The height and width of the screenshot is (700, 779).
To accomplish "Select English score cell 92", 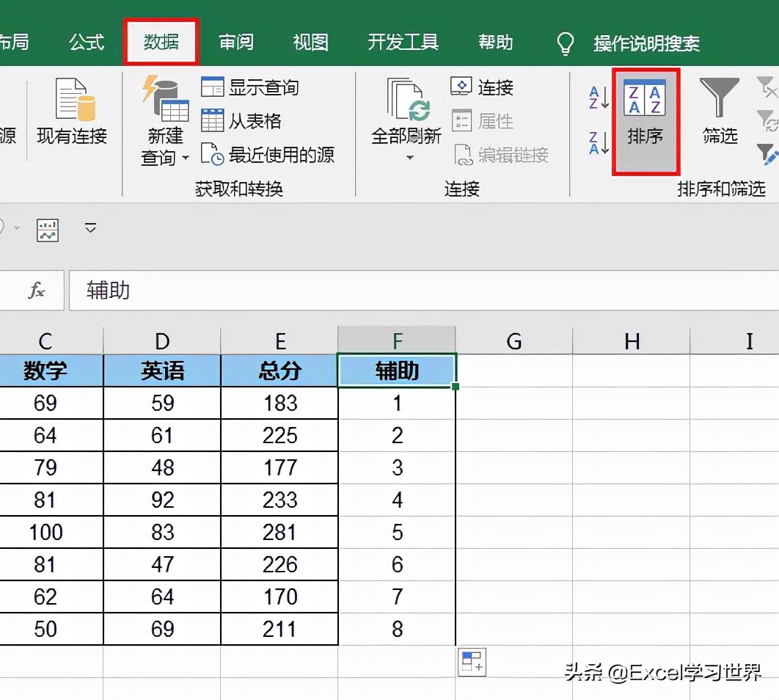I will tap(162, 500).
